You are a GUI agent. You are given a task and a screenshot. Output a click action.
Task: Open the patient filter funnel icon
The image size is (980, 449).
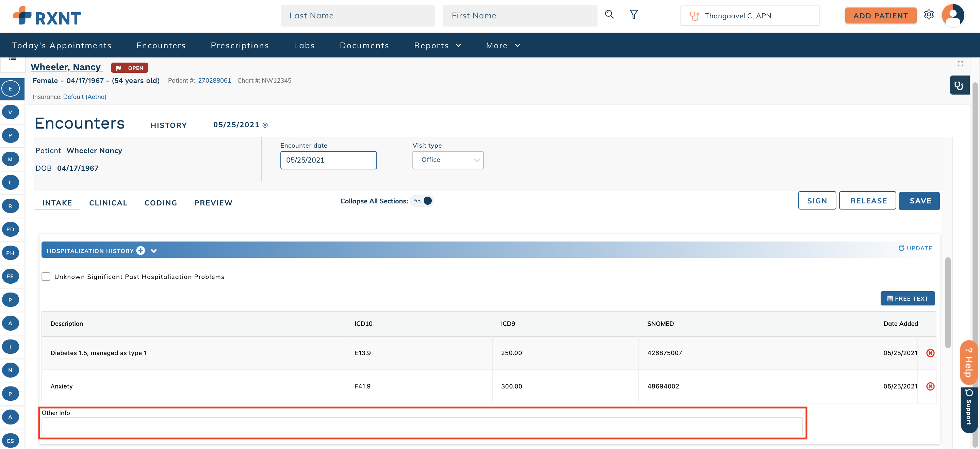pyautogui.click(x=633, y=14)
